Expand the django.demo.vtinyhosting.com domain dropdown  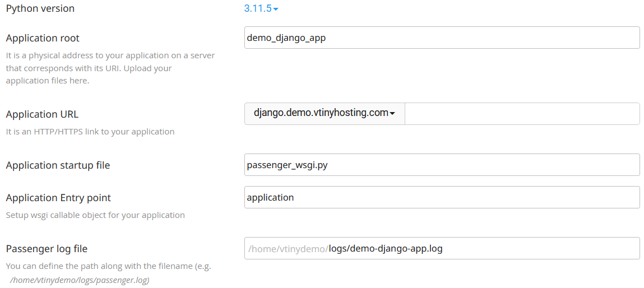[325, 113]
